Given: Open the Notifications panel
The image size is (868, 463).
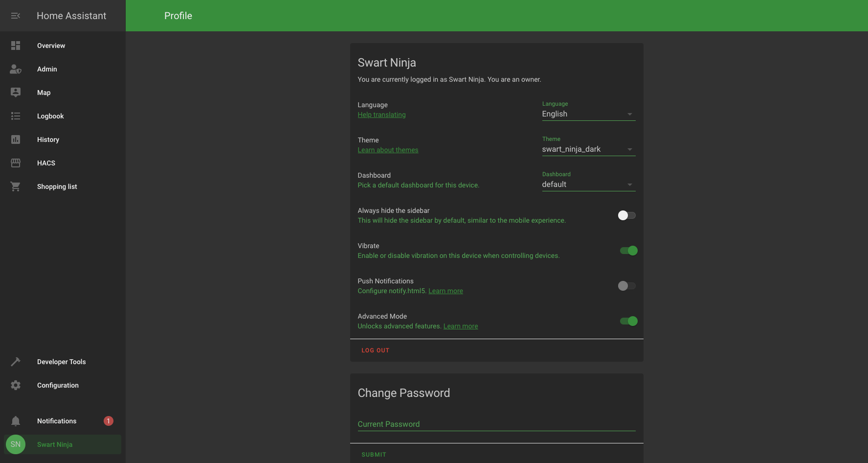Looking at the screenshot, I should pos(63,421).
